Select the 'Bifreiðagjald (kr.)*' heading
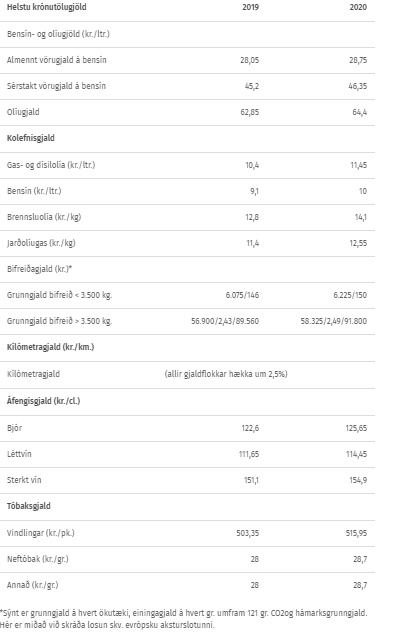This screenshot has height=636, width=399. coord(39,269)
